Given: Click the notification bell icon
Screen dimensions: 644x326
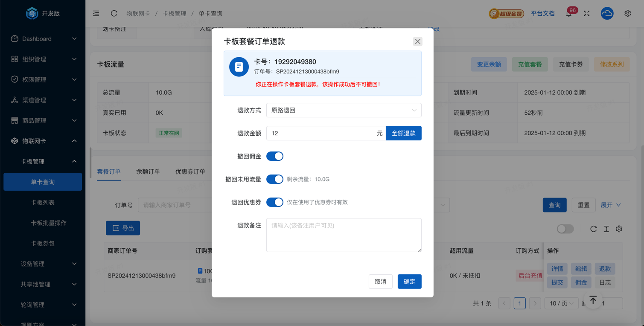Looking at the screenshot, I should (569, 14).
